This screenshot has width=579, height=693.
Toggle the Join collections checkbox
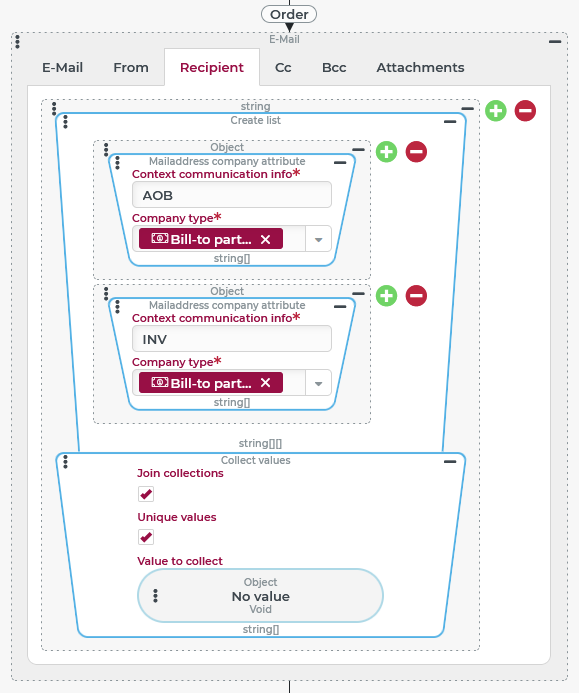coord(146,494)
